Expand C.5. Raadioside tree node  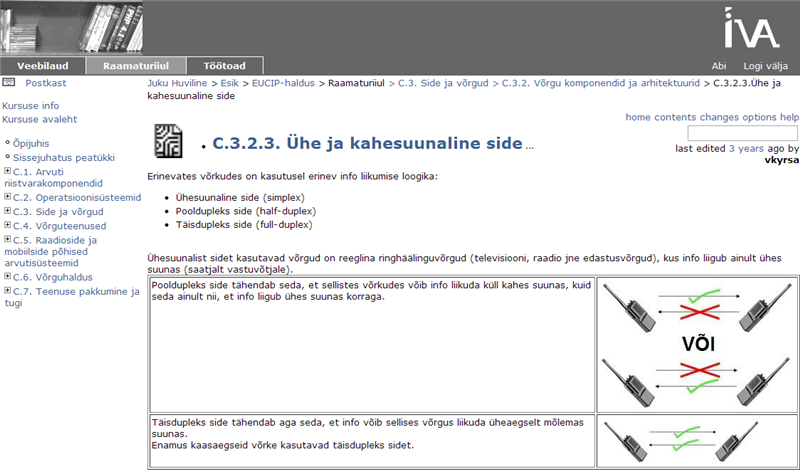[x=8, y=239]
